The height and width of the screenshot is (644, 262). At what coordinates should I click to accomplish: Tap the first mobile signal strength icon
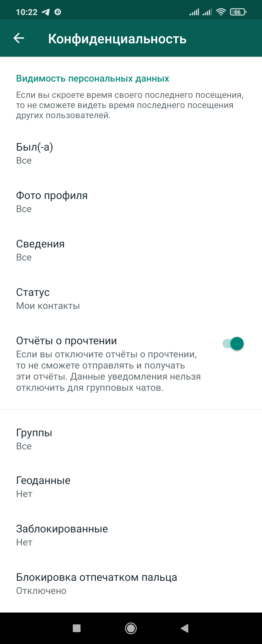tap(194, 12)
